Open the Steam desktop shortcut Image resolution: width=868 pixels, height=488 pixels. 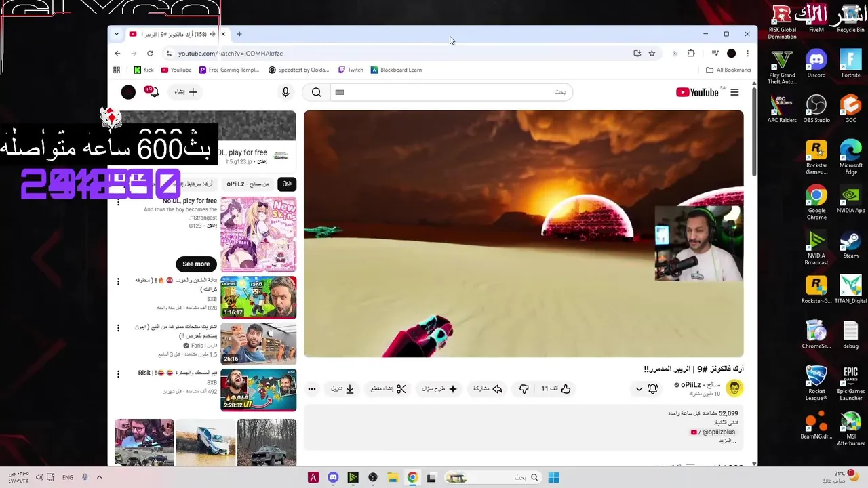click(x=850, y=245)
